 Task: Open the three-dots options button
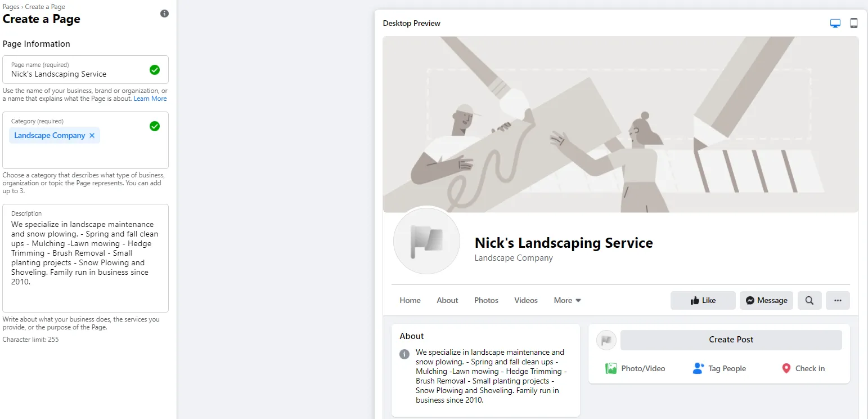[838, 300]
